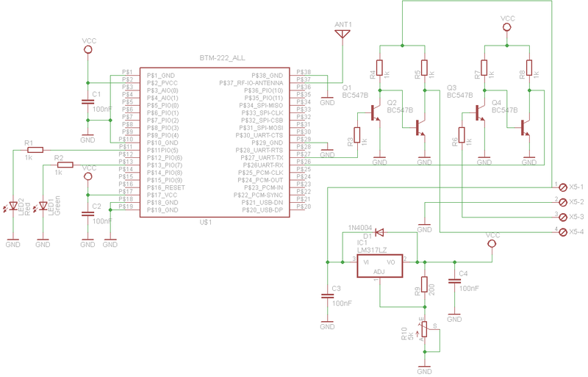Screen dimensions: 588x377
Task: Click pin label P$13_PIO(7)
Action: tap(164, 165)
